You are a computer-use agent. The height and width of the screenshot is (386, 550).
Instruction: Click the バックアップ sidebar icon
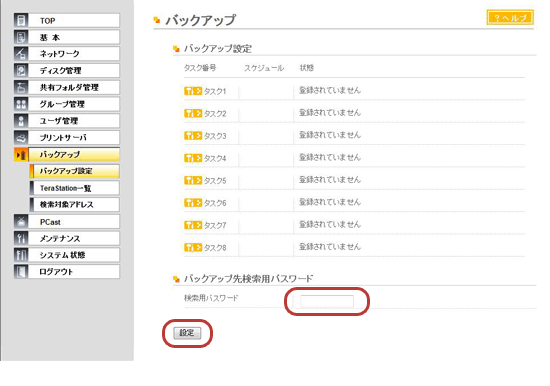[21, 154]
